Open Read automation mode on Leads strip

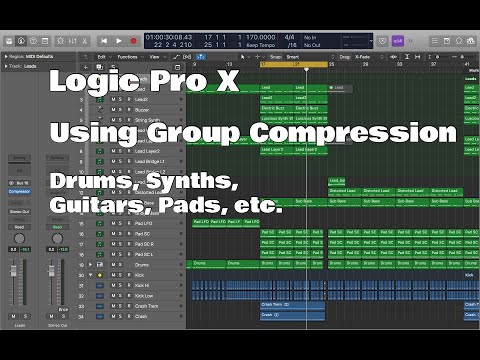tap(19, 227)
